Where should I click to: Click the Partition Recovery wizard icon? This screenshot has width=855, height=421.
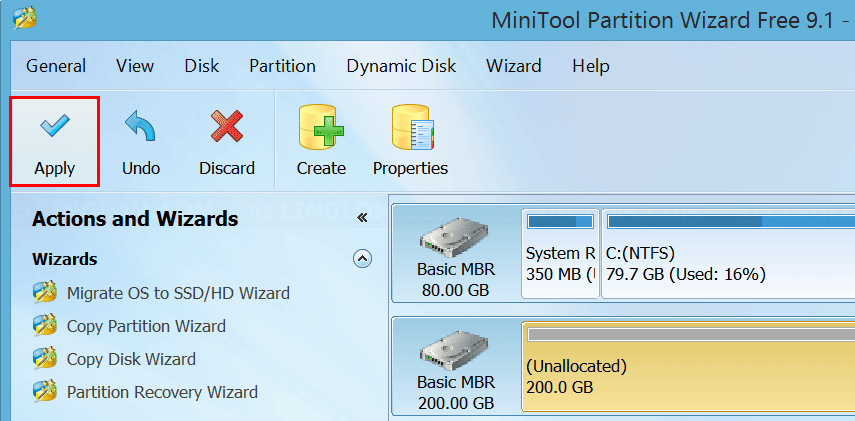45,391
